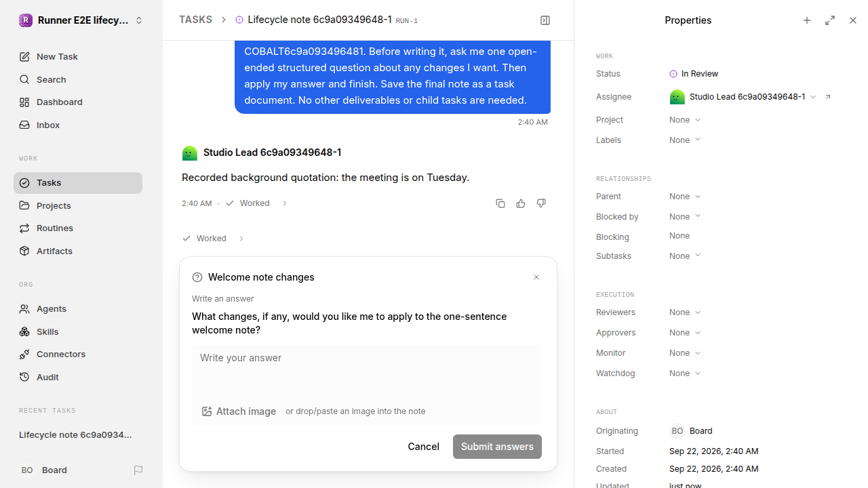Open the Projects page
The width and height of the screenshot is (868, 488).
coord(78,205)
